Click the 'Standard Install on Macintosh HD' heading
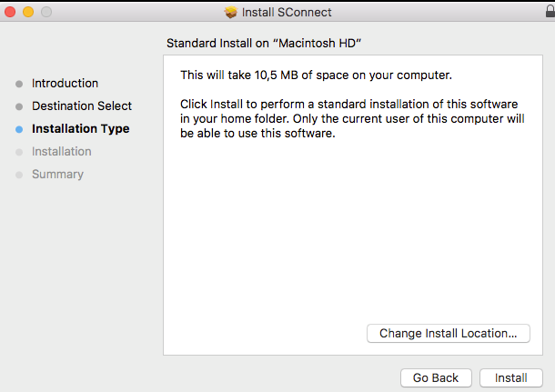 click(264, 43)
